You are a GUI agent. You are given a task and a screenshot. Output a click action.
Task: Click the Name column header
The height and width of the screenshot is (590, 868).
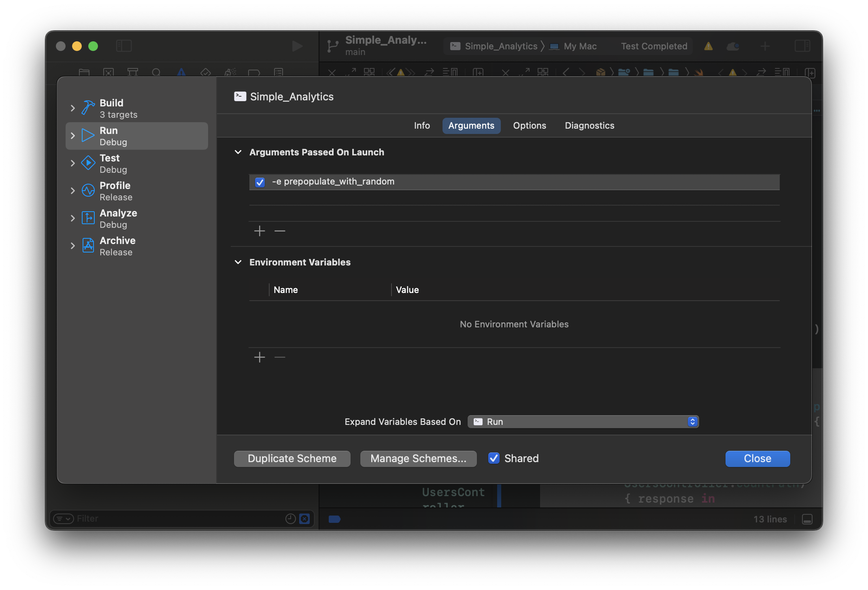[x=286, y=290]
